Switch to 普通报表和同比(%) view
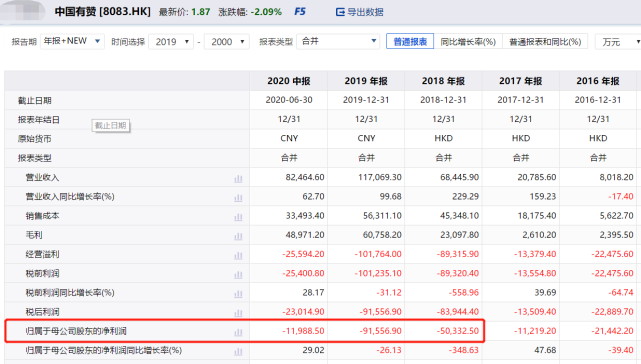641x364 pixels. (x=545, y=42)
